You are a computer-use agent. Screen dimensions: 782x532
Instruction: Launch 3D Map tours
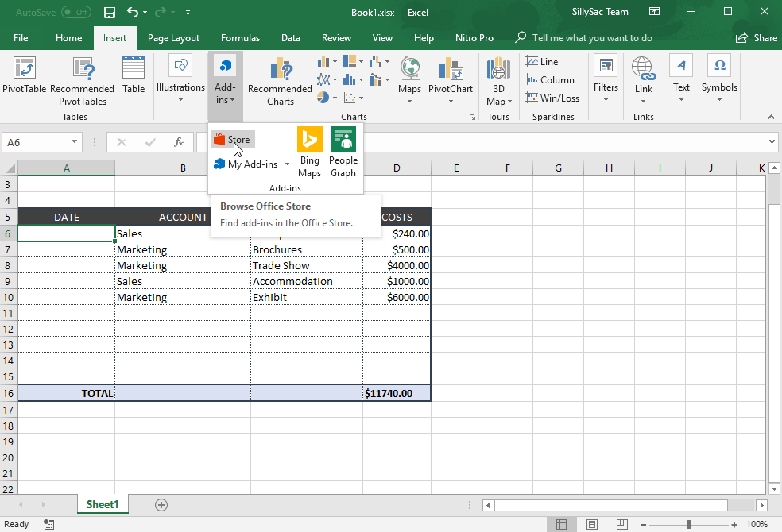click(x=499, y=82)
